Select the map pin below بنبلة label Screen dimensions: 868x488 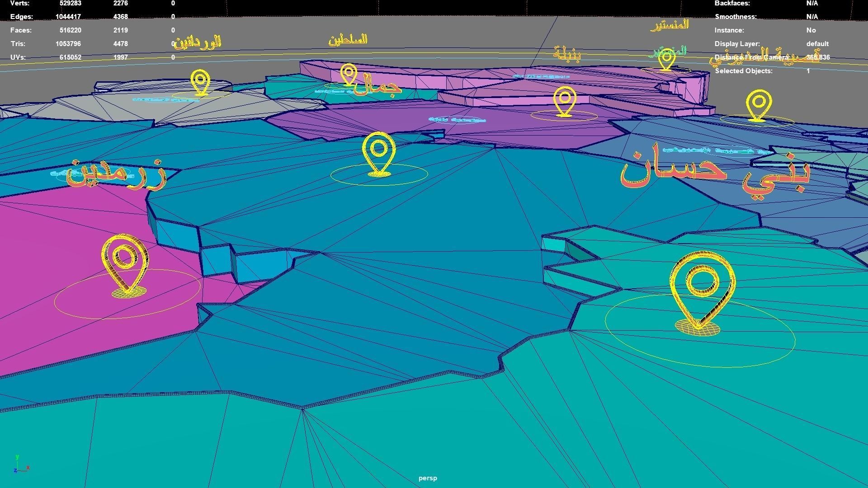point(565,102)
